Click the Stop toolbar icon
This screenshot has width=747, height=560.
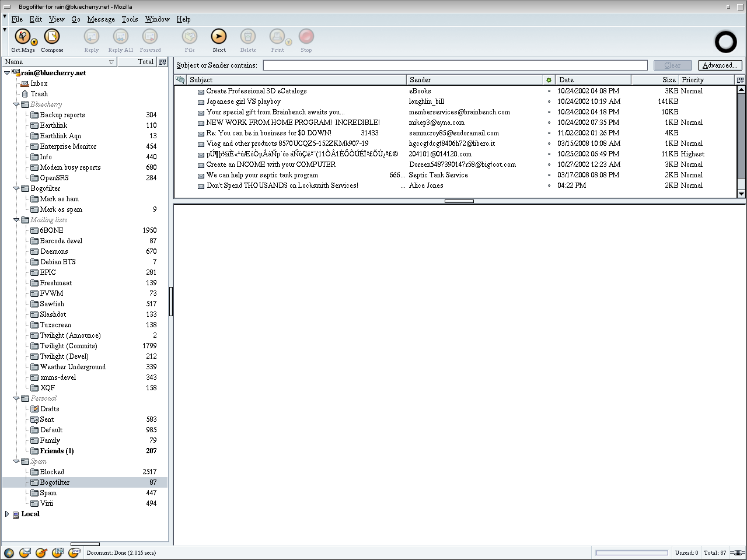[x=306, y=37]
